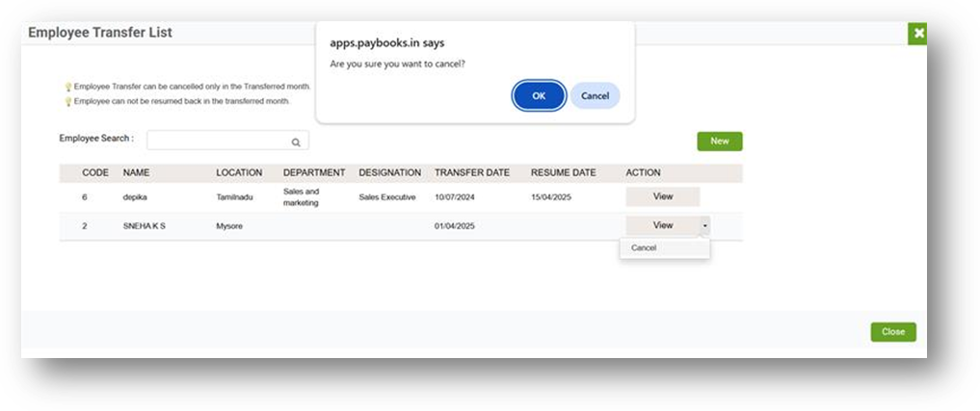This screenshot has height=411, width=980.
Task: Select the name cell 'SNEHA K S'
Action: [x=144, y=226]
